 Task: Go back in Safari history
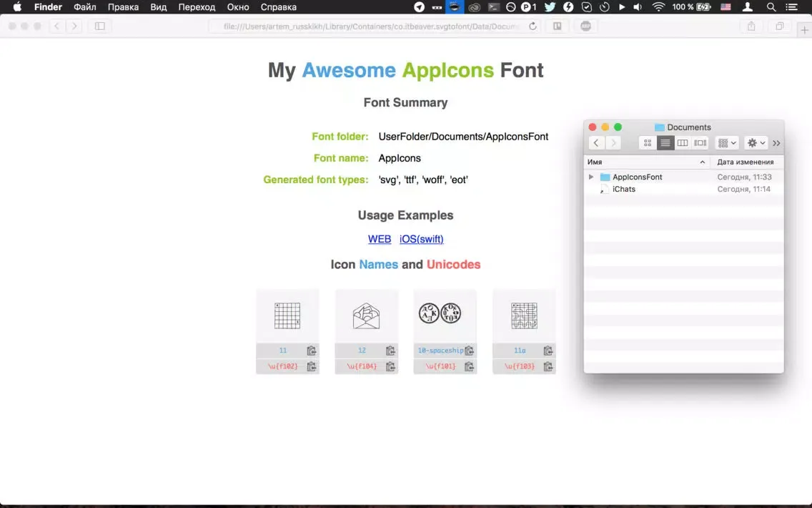click(x=57, y=26)
